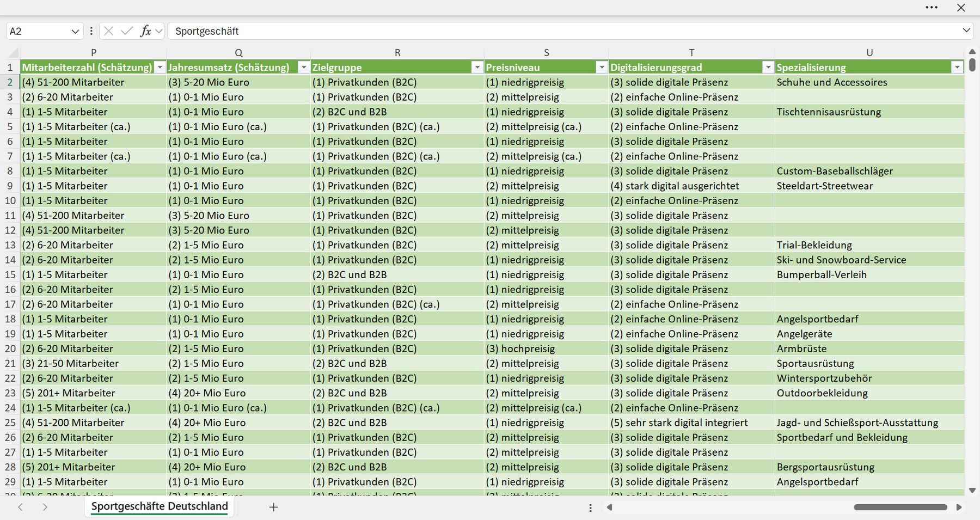Select column S header

[547, 53]
